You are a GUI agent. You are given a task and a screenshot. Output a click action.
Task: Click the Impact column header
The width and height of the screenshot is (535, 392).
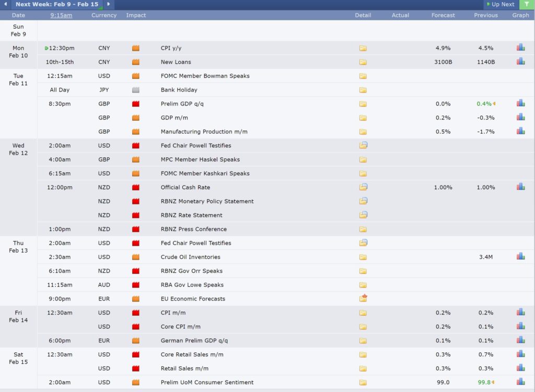coord(136,15)
